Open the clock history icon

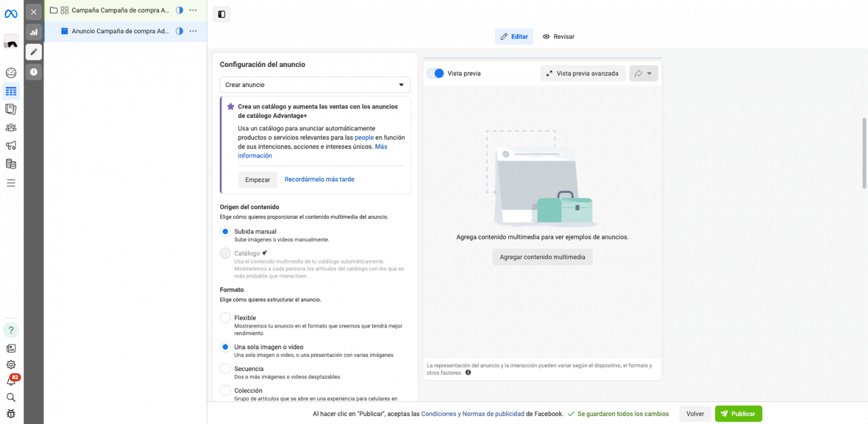pyautogui.click(x=34, y=72)
